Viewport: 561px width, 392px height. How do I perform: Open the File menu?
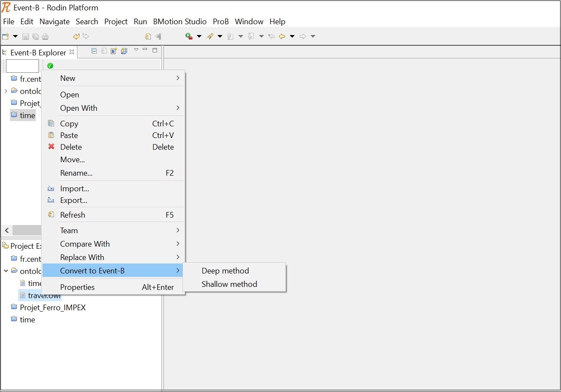(x=9, y=22)
